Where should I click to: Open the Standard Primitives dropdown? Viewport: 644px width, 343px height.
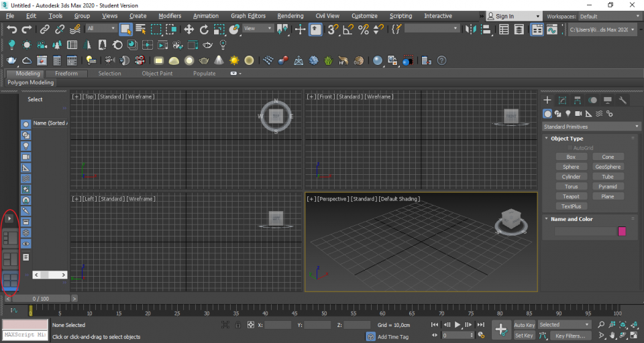pyautogui.click(x=592, y=127)
